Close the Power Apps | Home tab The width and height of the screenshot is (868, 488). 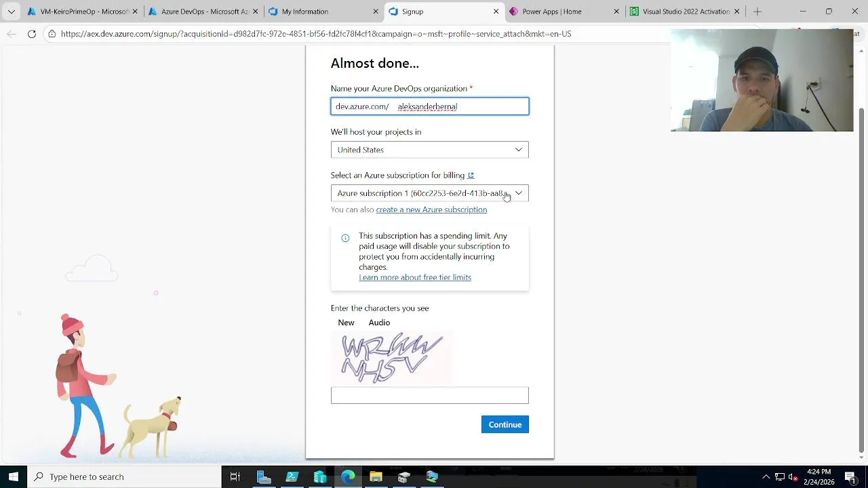coord(616,12)
